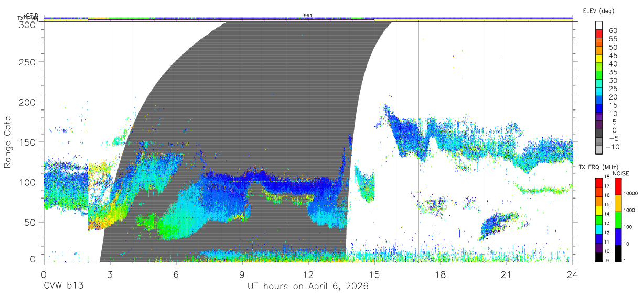Click the 250 tick label on Range Gate axis

28,62
